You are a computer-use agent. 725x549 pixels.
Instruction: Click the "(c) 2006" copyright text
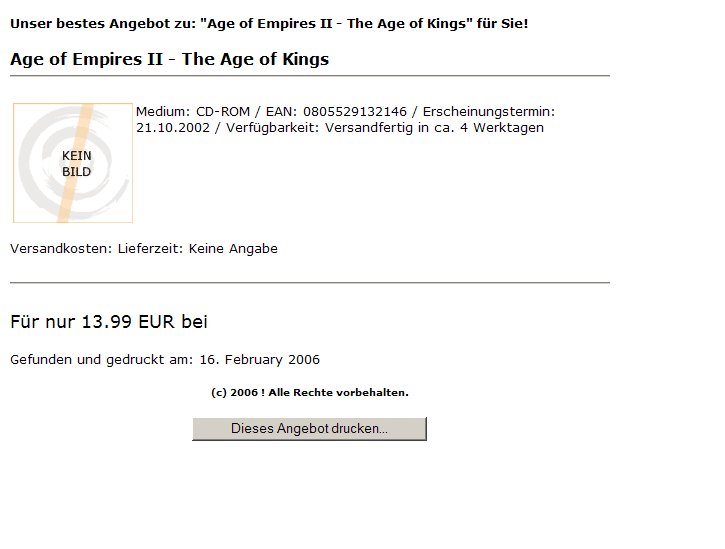[x=234, y=392]
